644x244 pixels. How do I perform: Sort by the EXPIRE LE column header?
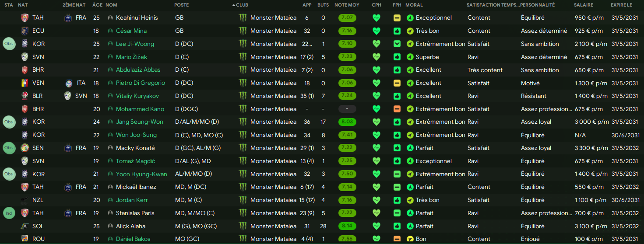tap(621, 5)
